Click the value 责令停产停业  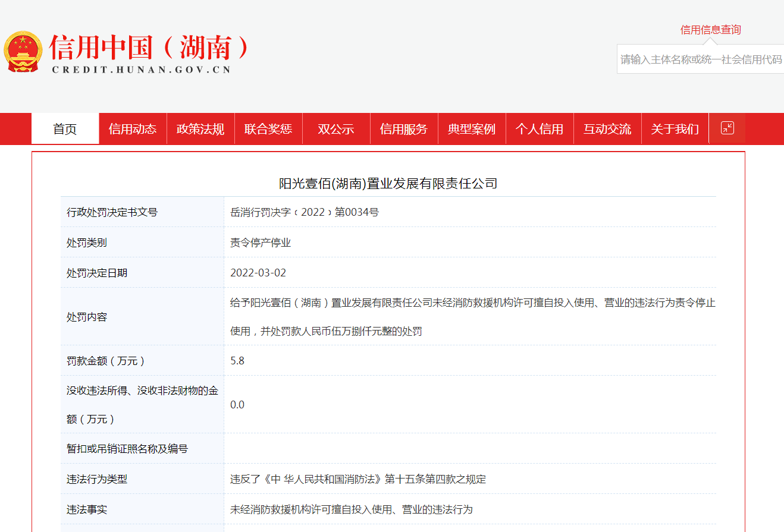pyautogui.click(x=261, y=243)
